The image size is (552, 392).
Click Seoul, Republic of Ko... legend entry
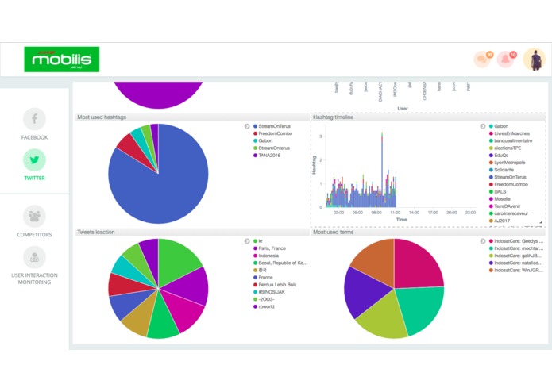[280, 263]
